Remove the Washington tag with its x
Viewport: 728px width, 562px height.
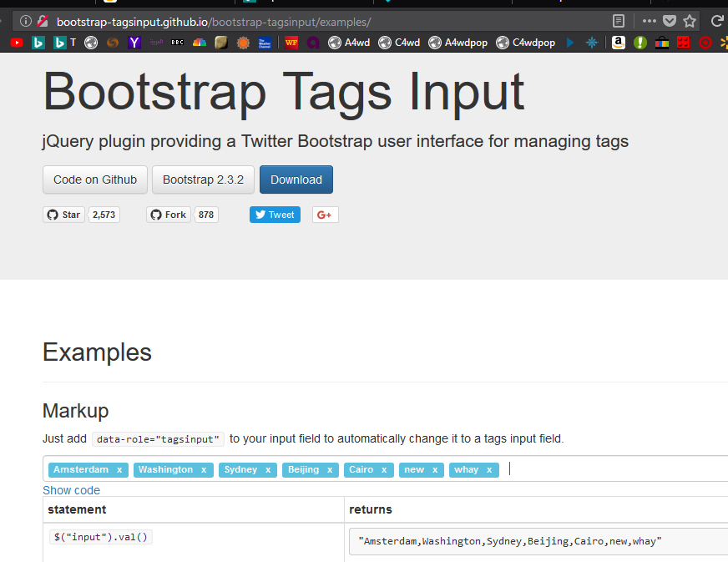coord(204,470)
